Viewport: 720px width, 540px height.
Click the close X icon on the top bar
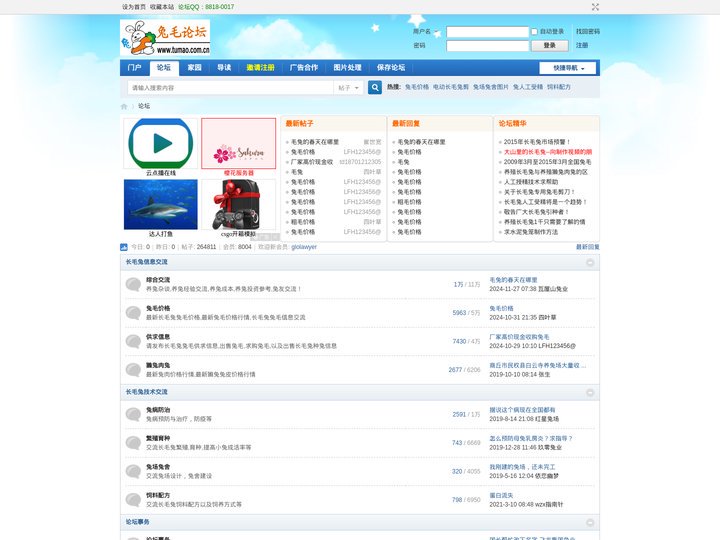[x=595, y=7]
